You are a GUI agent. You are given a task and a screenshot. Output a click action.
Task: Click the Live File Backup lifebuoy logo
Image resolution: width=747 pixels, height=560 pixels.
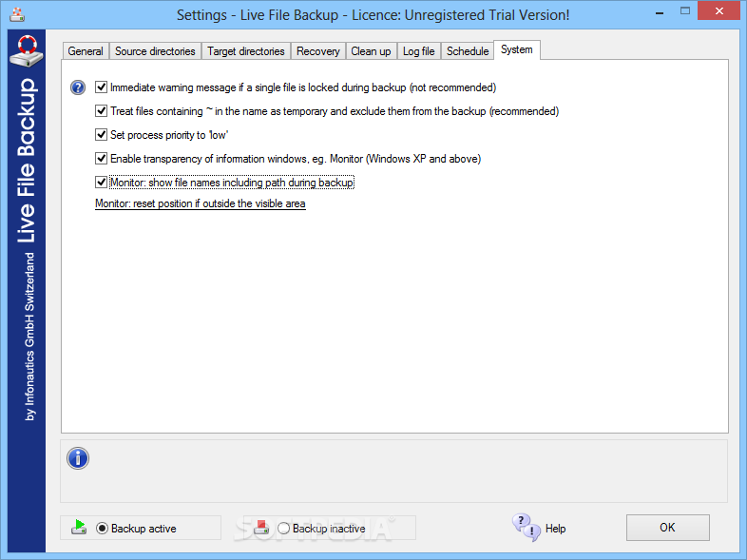click(27, 51)
